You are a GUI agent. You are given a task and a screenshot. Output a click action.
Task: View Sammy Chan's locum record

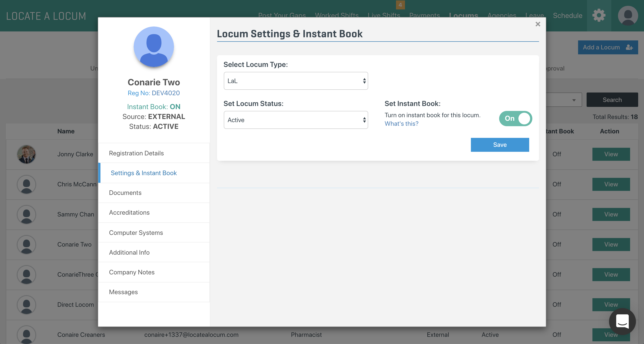[x=611, y=214]
